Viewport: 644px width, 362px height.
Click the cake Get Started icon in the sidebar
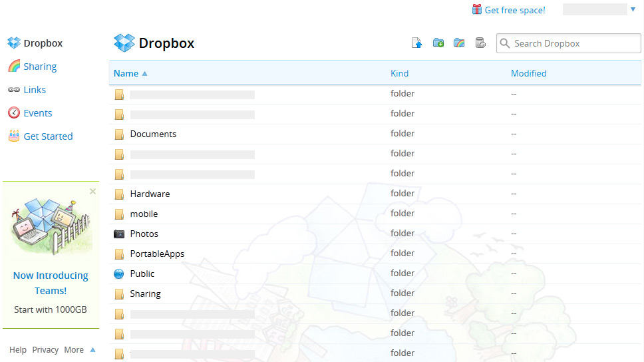[x=14, y=136]
